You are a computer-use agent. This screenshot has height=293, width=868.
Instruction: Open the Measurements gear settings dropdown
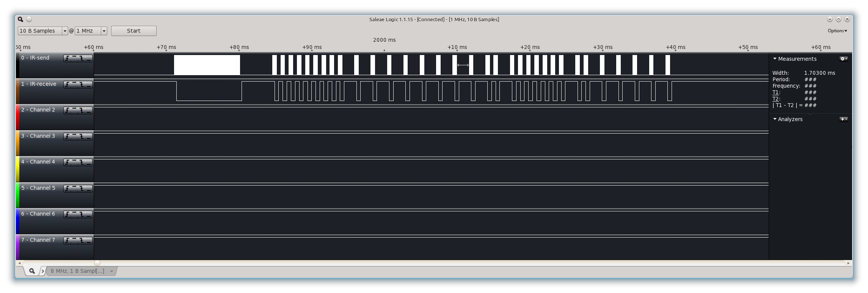tap(844, 59)
